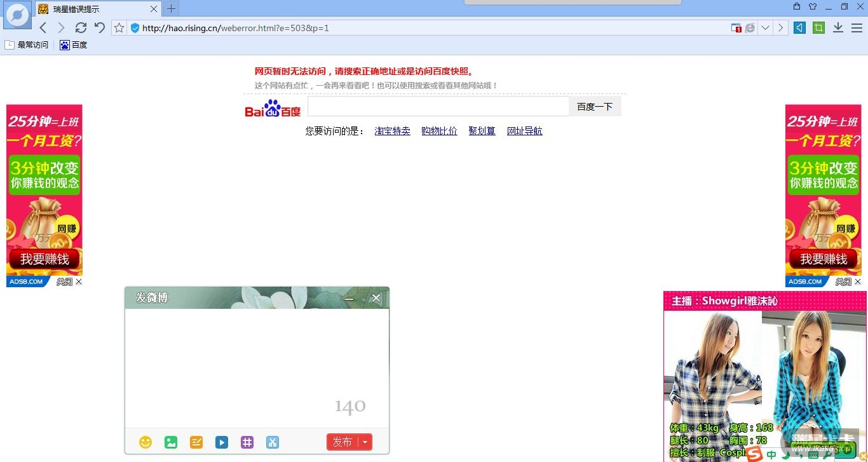Click the go arrow beside the address bar
Viewport: 868px width, 462px height.
coord(781,28)
